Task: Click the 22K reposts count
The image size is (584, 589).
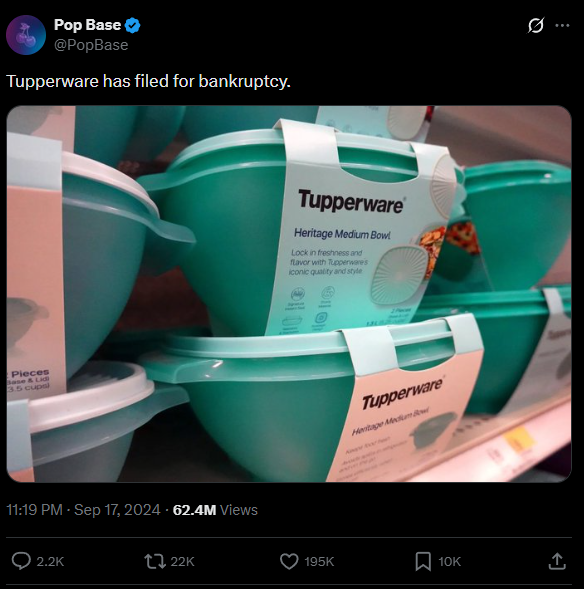Action: (x=183, y=562)
